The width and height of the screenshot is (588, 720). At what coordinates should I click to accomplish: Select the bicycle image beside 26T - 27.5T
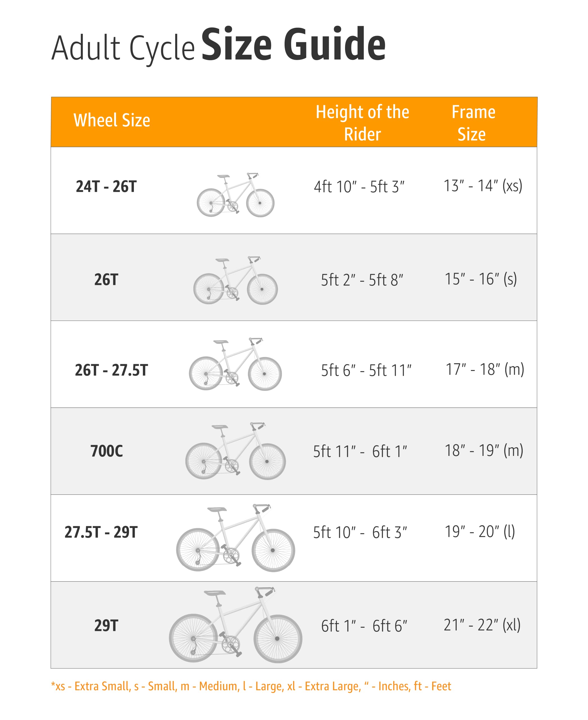point(235,364)
